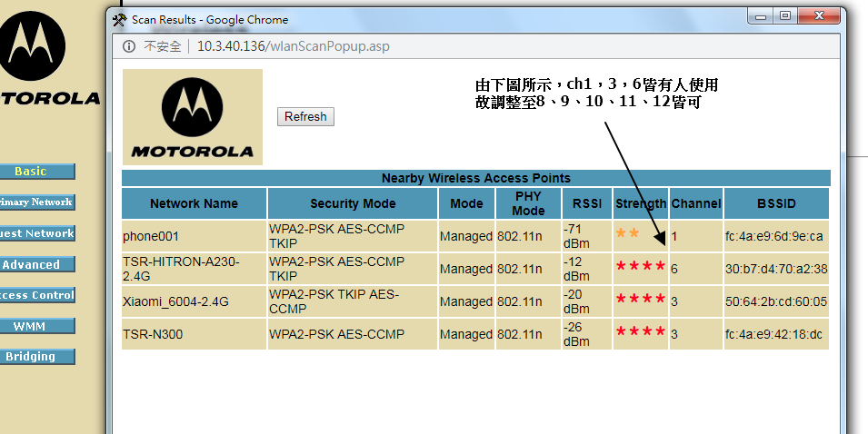Click the Scan Results window title icon
This screenshot has height=434, width=868.
[119, 19]
